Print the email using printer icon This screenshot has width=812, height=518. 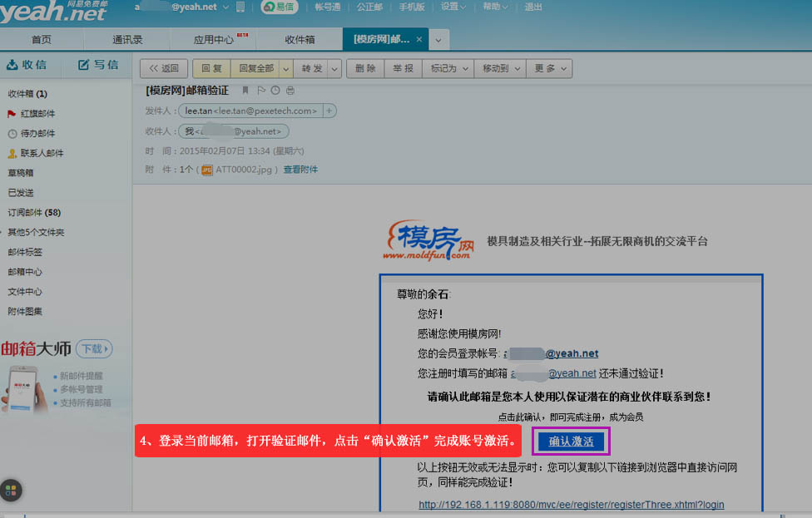[290, 90]
